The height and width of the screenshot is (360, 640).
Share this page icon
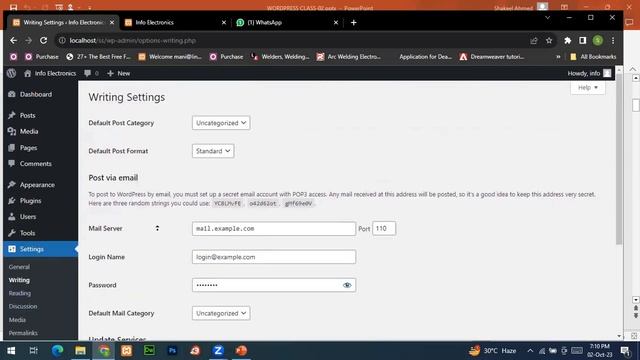pyautogui.click(x=534, y=40)
